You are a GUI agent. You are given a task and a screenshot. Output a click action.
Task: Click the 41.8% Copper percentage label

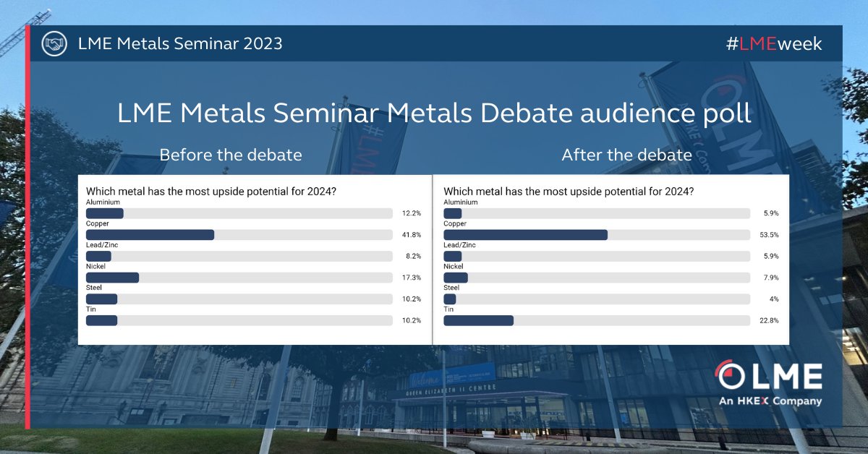pyautogui.click(x=412, y=235)
